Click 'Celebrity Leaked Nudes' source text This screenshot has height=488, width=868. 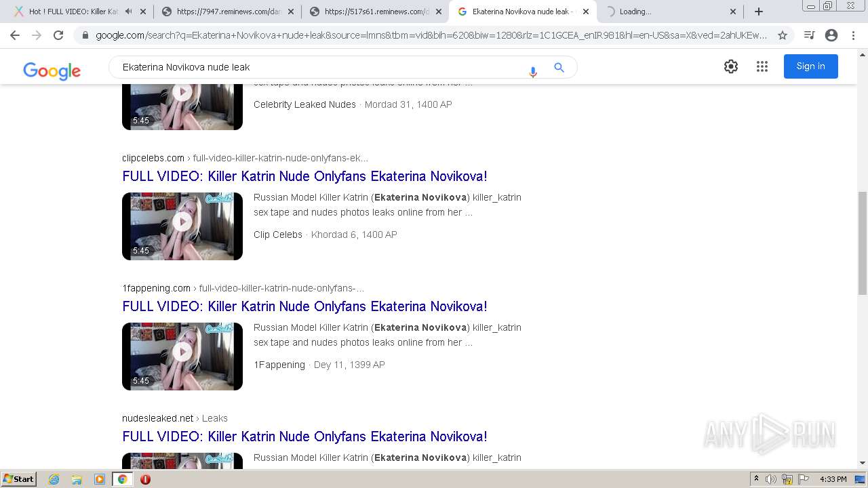click(x=304, y=104)
